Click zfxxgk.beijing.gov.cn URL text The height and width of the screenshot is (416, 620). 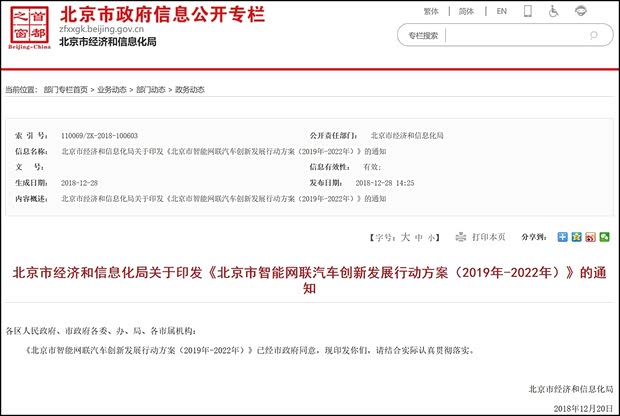(x=102, y=29)
